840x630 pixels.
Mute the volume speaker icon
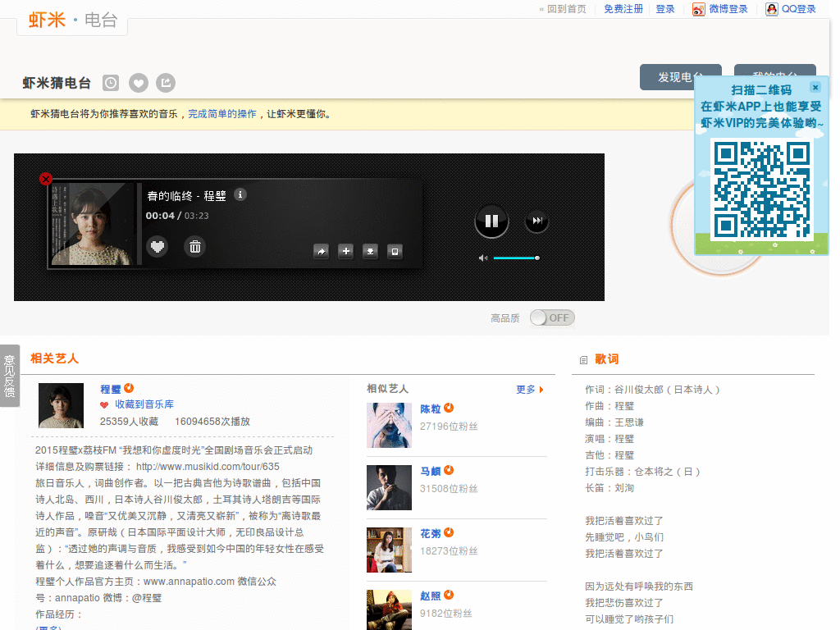tap(482, 258)
